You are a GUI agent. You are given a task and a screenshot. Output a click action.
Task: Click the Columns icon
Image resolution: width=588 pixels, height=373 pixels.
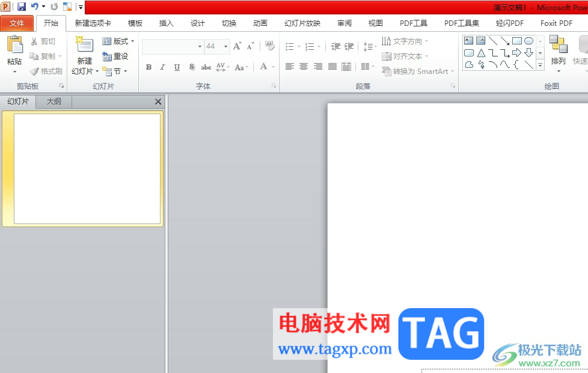(x=366, y=67)
